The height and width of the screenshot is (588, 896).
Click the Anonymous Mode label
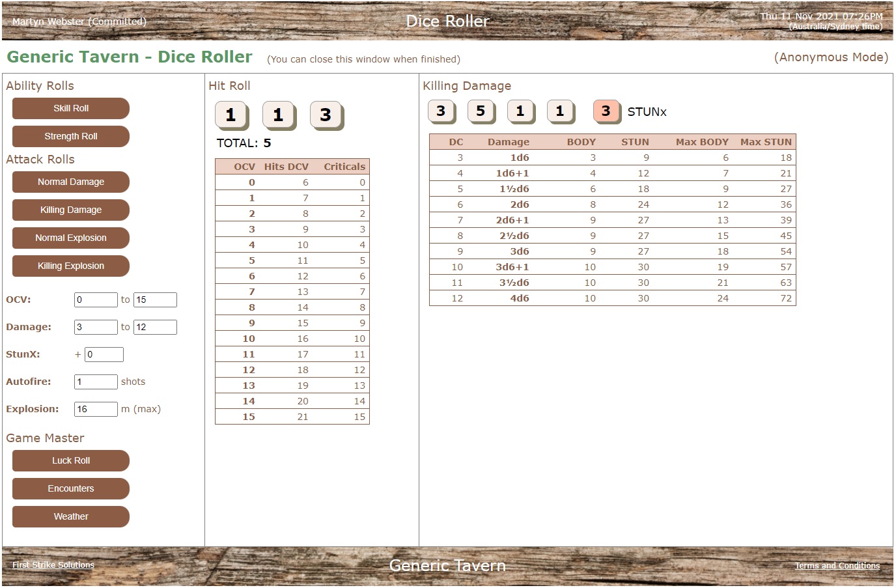831,57
